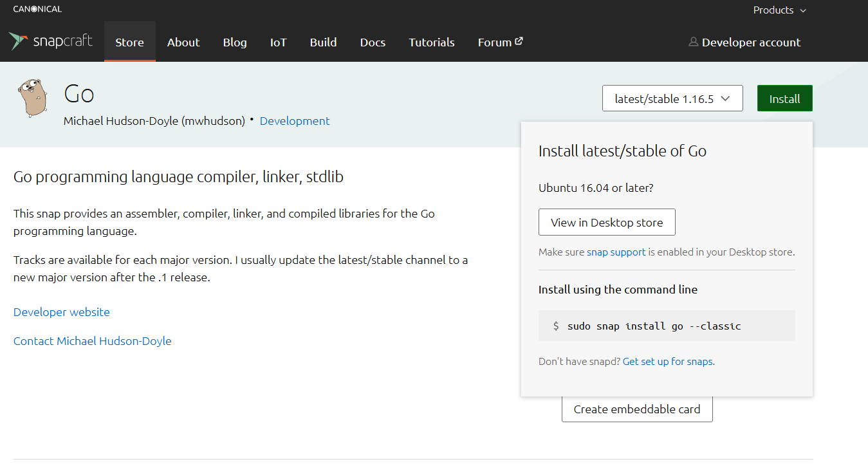Open the Store tab
Screen dimensions: 868x475
tap(129, 42)
